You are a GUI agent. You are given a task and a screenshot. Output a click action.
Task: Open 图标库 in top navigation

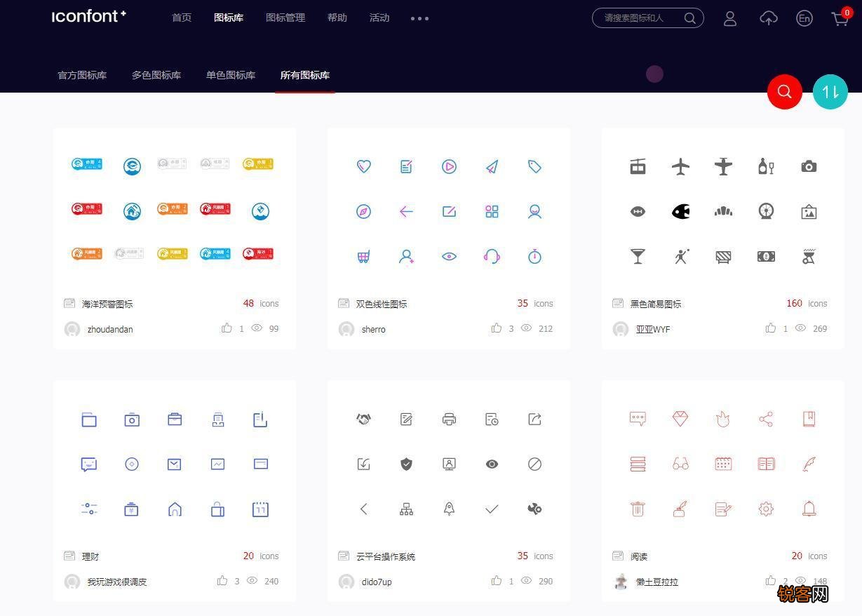[x=229, y=18]
